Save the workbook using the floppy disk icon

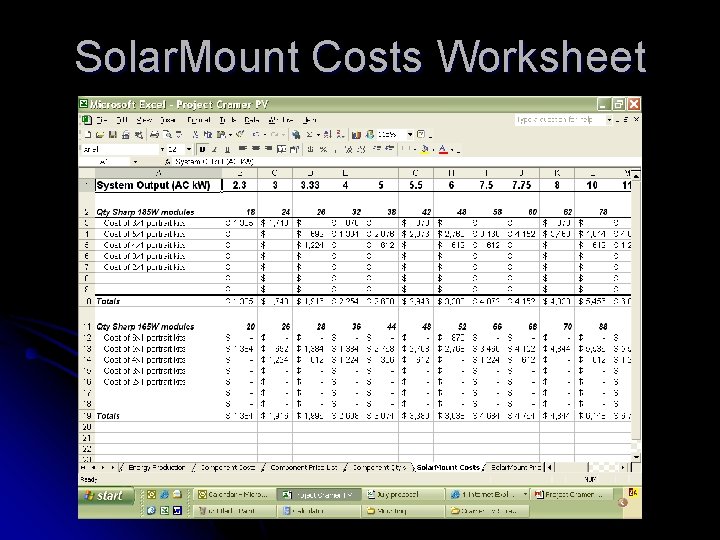coord(112,135)
